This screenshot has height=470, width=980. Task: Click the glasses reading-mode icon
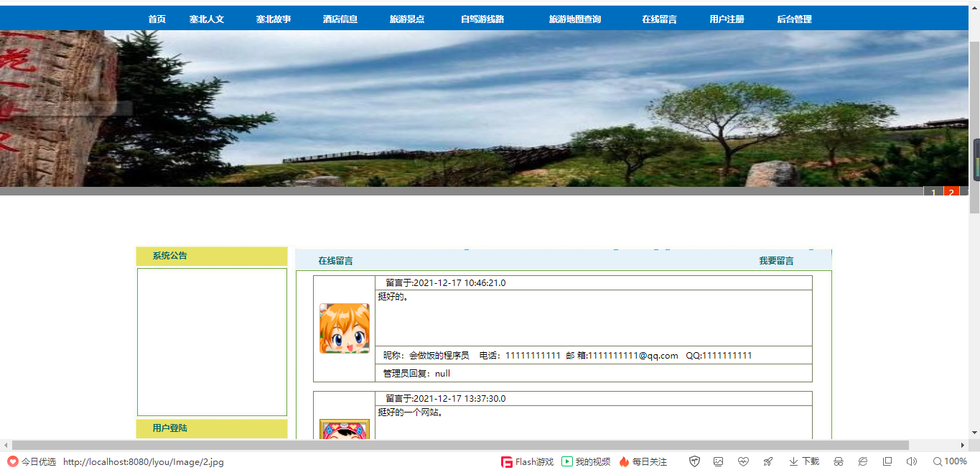tap(838, 461)
